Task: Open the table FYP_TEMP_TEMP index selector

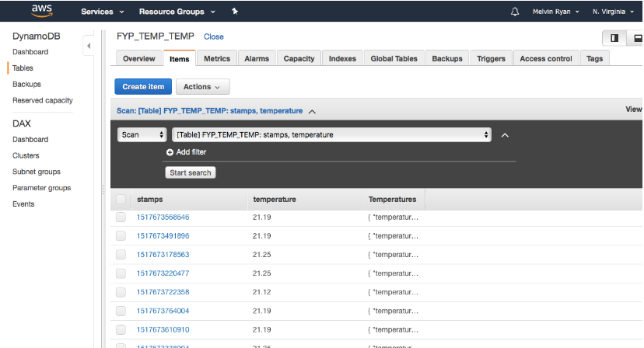Action: click(x=331, y=134)
